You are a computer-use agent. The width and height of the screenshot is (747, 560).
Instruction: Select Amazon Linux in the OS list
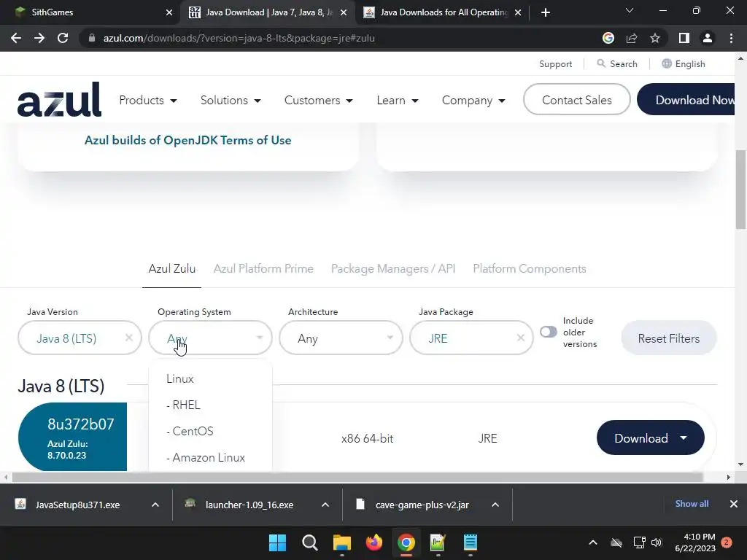[x=210, y=458]
